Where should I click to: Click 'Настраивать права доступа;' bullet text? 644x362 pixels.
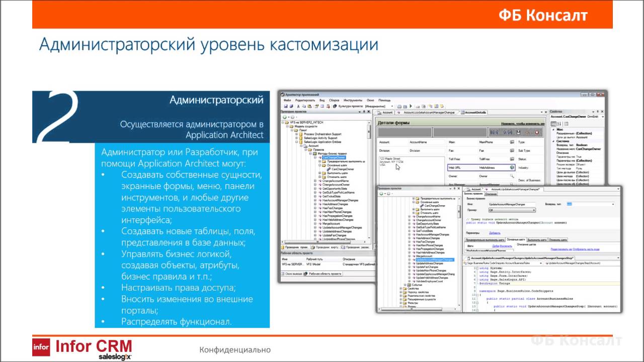[x=179, y=288]
